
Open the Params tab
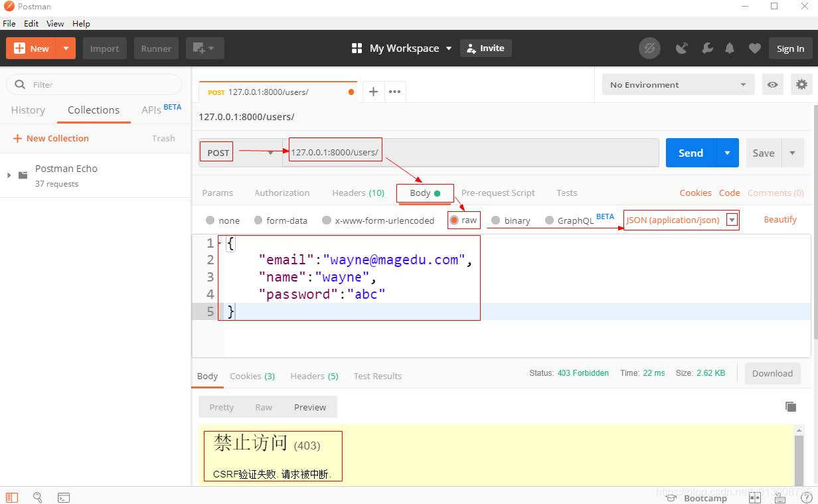(218, 193)
